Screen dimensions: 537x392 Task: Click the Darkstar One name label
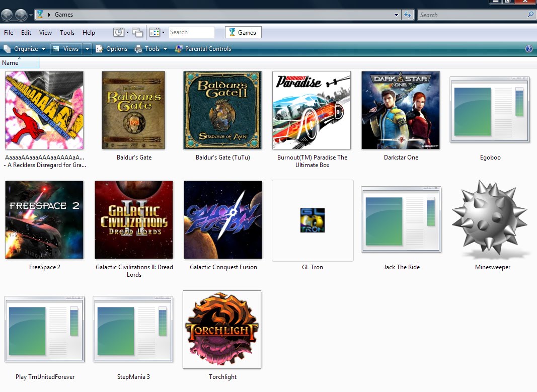click(x=401, y=158)
